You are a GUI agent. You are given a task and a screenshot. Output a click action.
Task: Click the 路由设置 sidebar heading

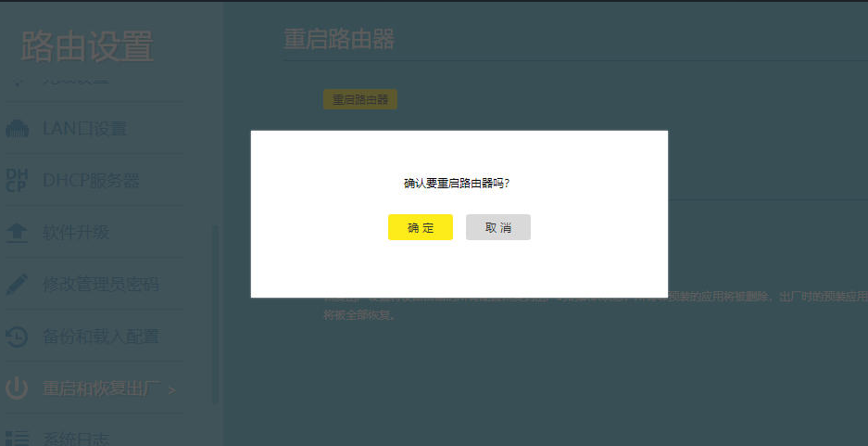(x=87, y=46)
